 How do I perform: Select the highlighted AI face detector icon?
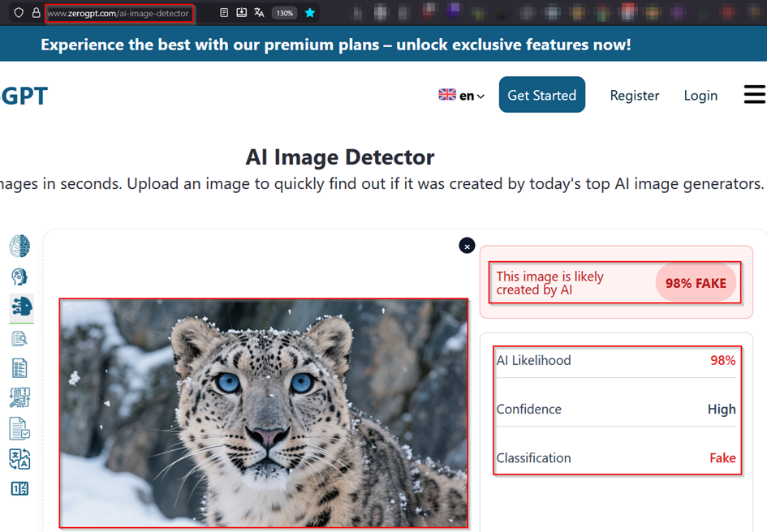pyautogui.click(x=21, y=307)
